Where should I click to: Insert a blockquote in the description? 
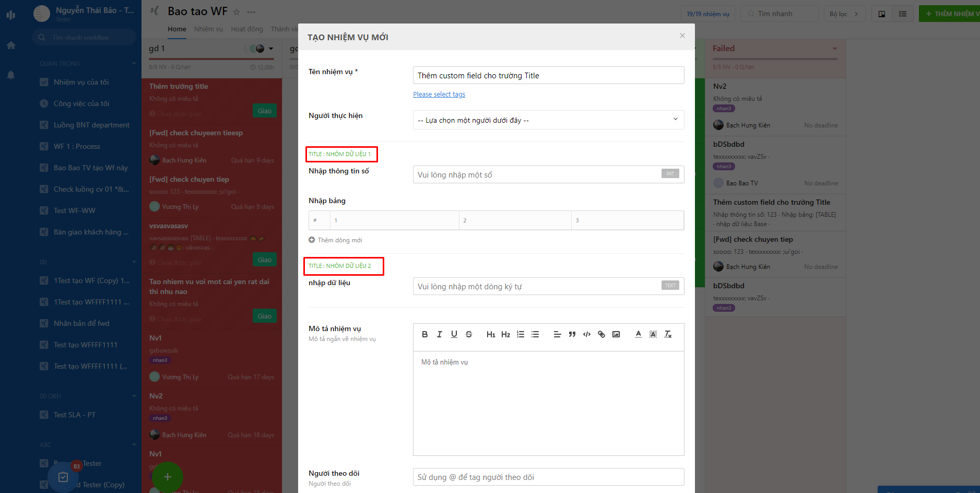pyautogui.click(x=572, y=334)
